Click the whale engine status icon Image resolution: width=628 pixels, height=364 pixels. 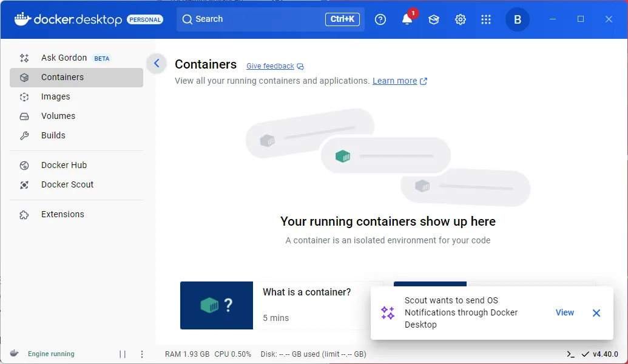[x=14, y=354]
